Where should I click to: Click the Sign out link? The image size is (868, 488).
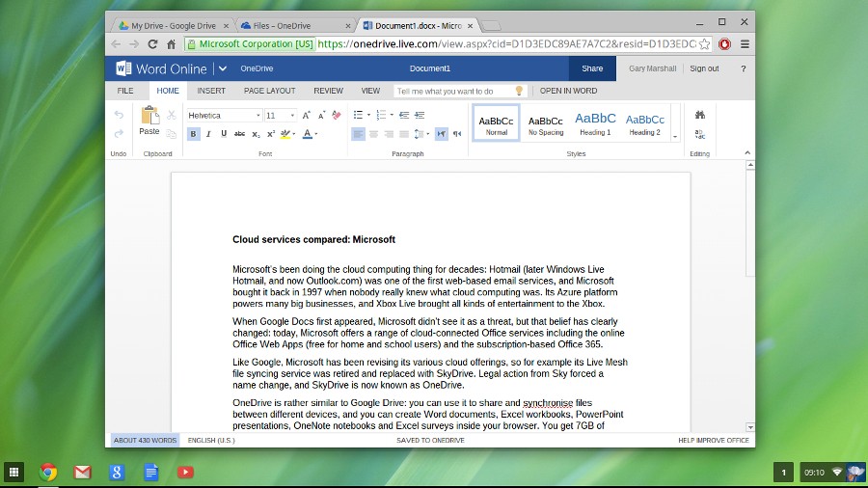tap(704, 68)
